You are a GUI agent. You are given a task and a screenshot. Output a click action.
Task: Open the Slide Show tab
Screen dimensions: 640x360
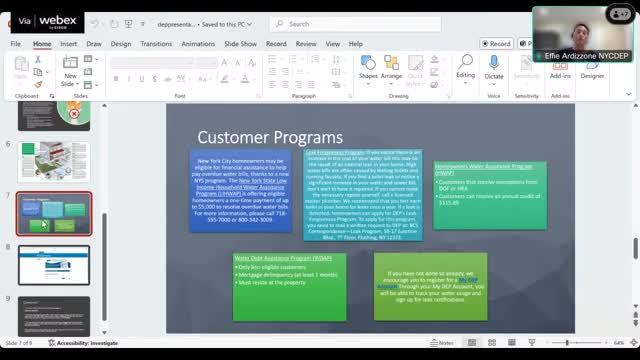[x=240, y=44]
